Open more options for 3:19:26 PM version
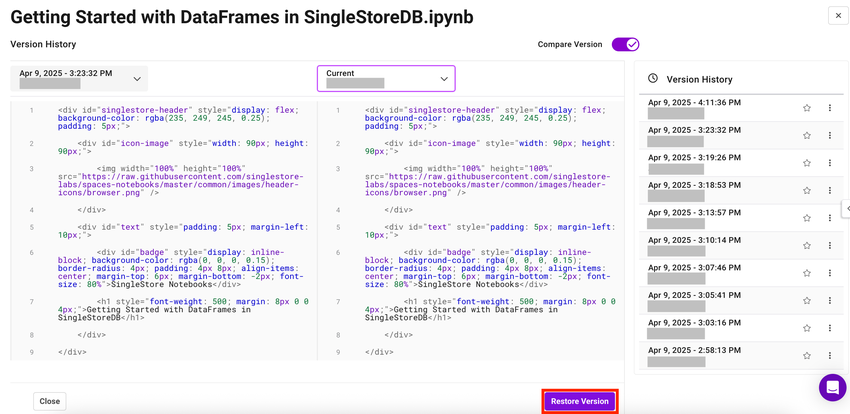 click(830, 163)
